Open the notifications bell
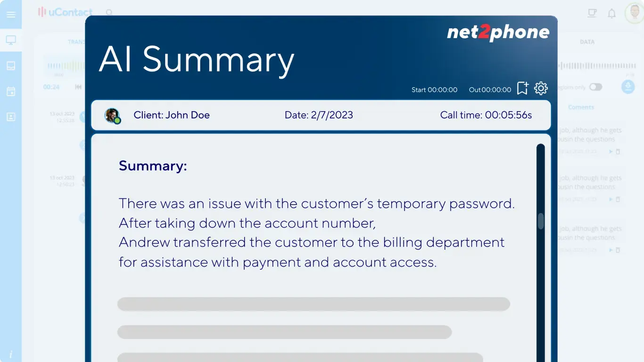The height and width of the screenshot is (362, 644). pyautogui.click(x=611, y=14)
